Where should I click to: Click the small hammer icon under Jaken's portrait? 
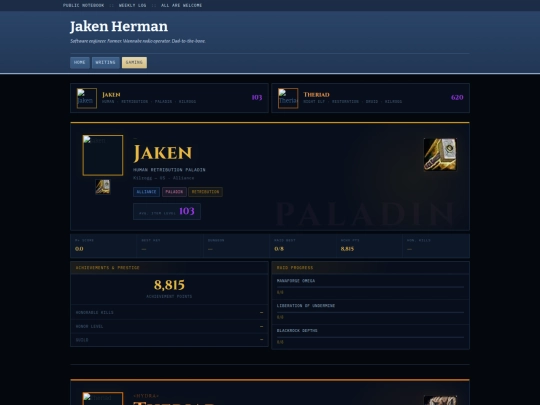103,187
